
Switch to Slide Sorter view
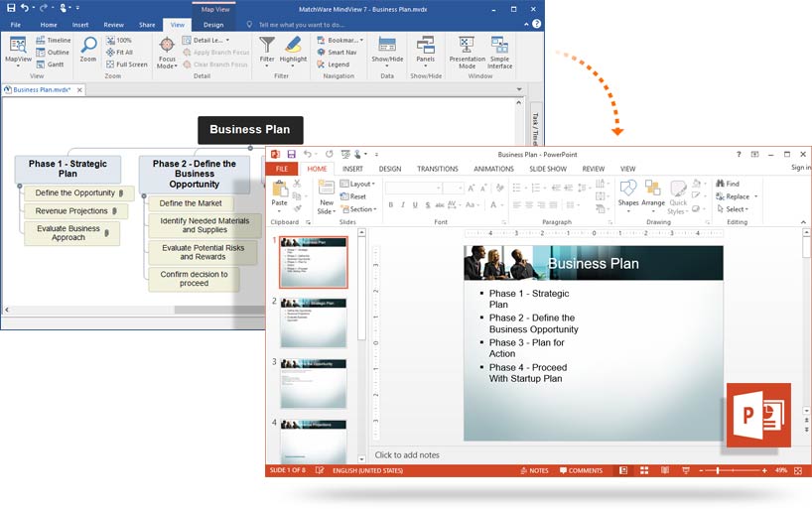(x=644, y=470)
